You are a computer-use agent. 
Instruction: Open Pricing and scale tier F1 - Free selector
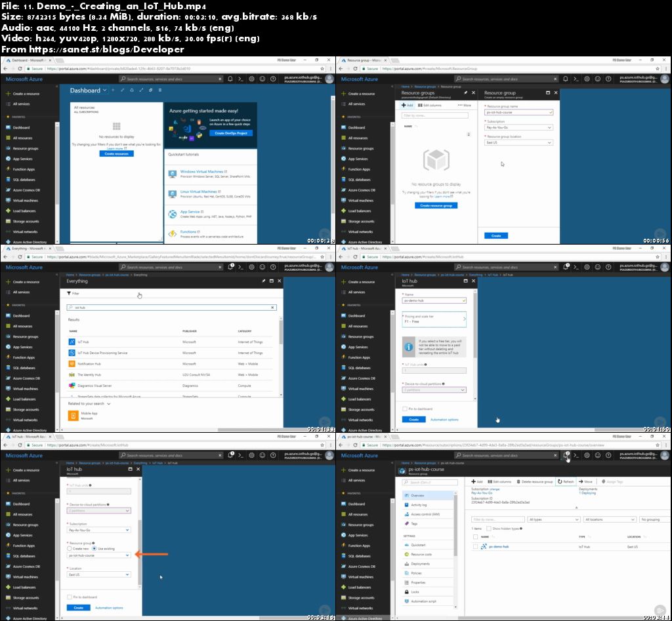click(x=434, y=319)
